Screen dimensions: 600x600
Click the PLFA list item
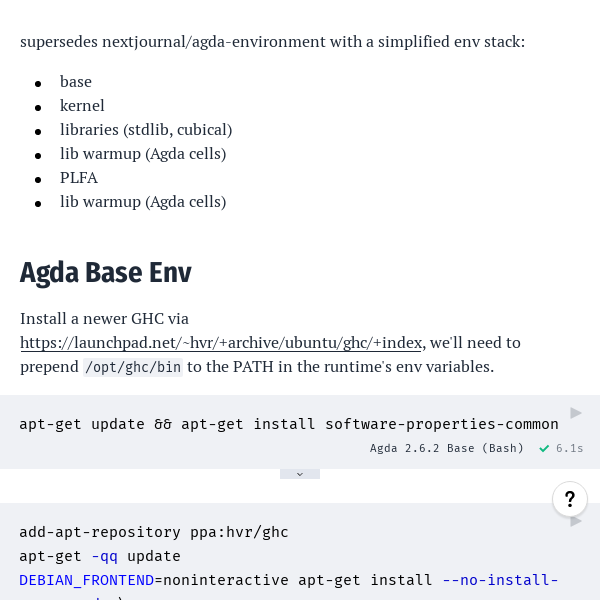(79, 178)
